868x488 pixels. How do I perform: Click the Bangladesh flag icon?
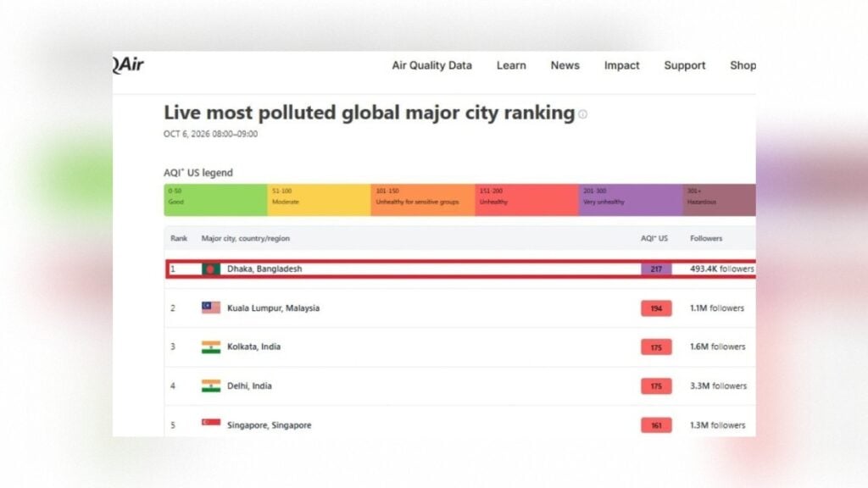[x=211, y=269]
